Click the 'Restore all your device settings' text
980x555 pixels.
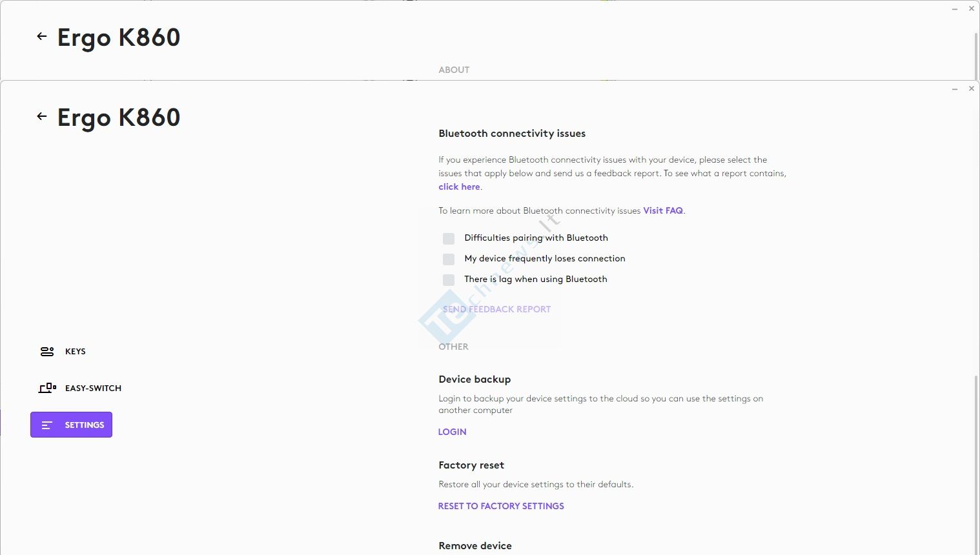tap(536, 485)
